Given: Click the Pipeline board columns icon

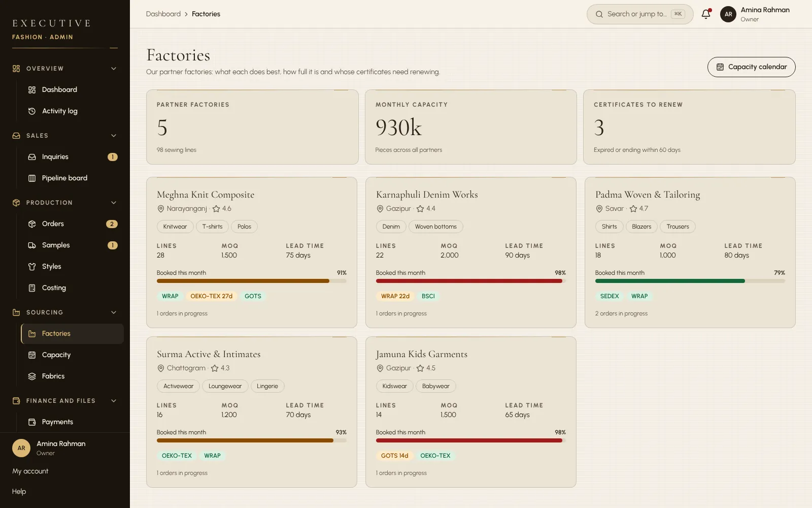Looking at the screenshot, I should [x=32, y=178].
